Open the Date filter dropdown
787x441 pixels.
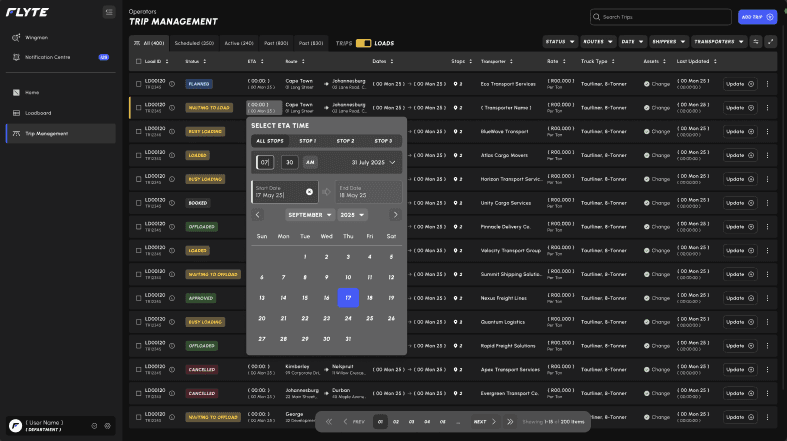tap(632, 42)
